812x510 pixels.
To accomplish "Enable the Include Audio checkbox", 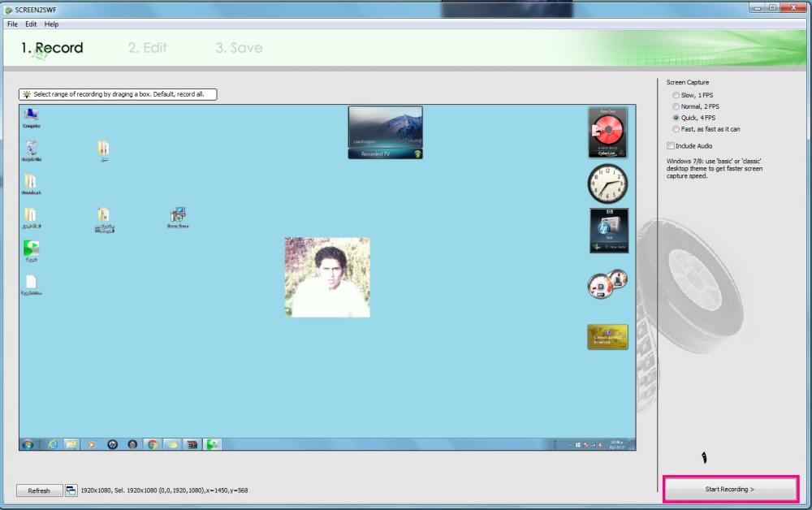I will (x=671, y=146).
